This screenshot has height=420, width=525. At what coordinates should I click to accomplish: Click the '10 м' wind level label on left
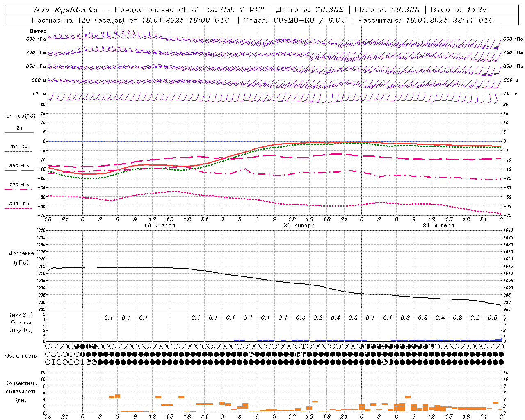click(39, 94)
